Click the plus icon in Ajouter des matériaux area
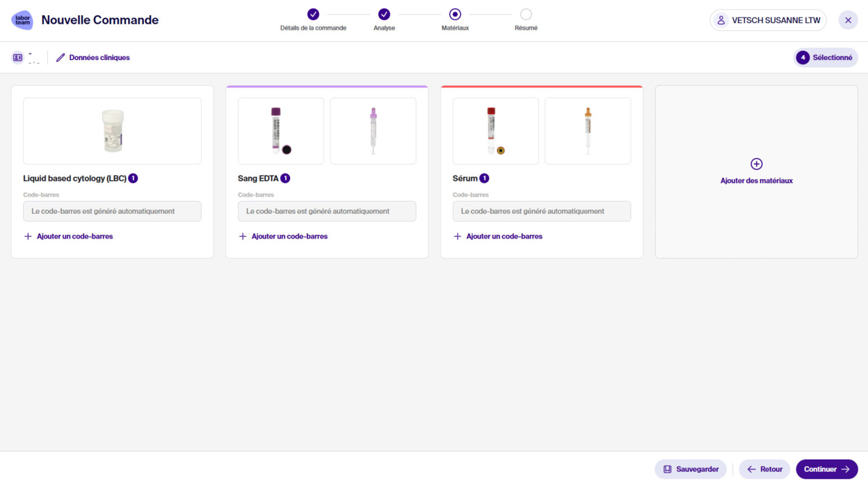This screenshot has width=868, height=485. [756, 164]
